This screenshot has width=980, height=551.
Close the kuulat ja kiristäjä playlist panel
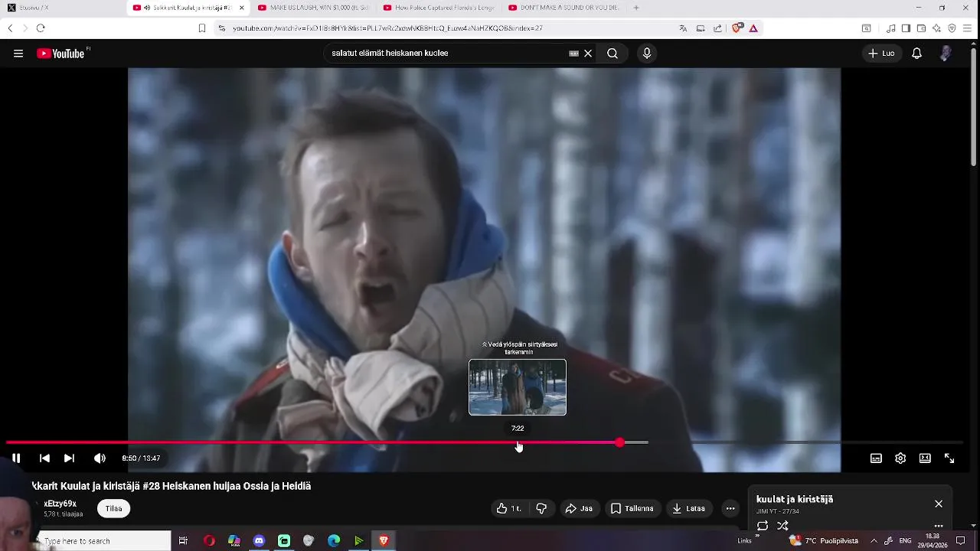coord(939,504)
